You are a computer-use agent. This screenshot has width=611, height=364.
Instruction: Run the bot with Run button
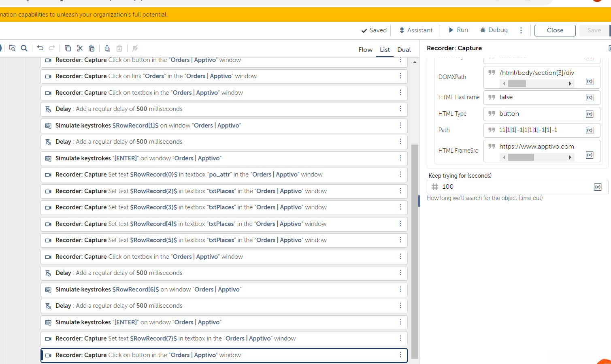pyautogui.click(x=458, y=30)
